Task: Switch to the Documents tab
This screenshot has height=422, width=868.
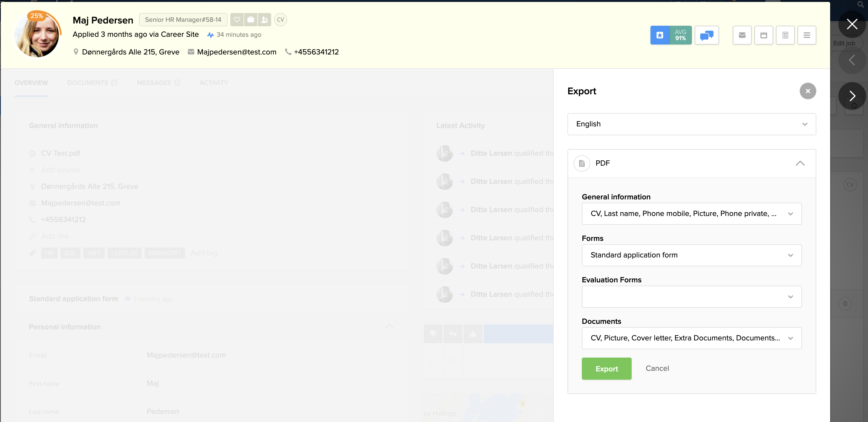Action: [92, 83]
